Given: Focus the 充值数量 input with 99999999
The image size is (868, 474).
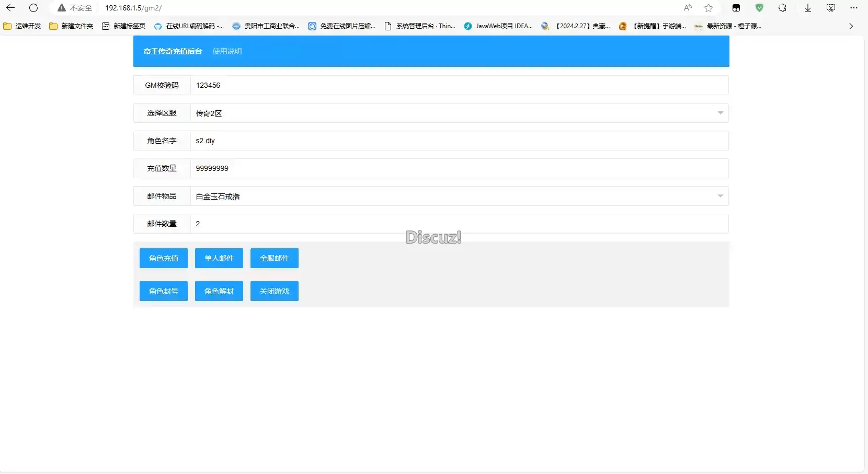Looking at the screenshot, I should click(x=459, y=168).
